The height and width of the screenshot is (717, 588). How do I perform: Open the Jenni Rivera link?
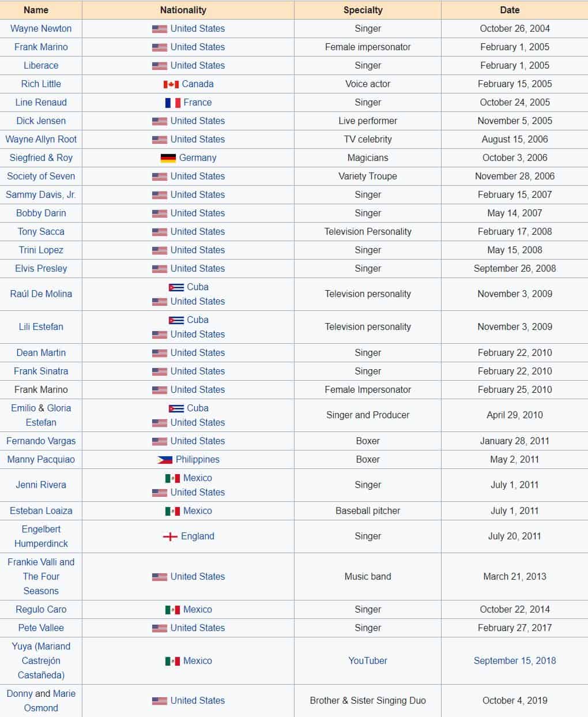coord(41,485)
